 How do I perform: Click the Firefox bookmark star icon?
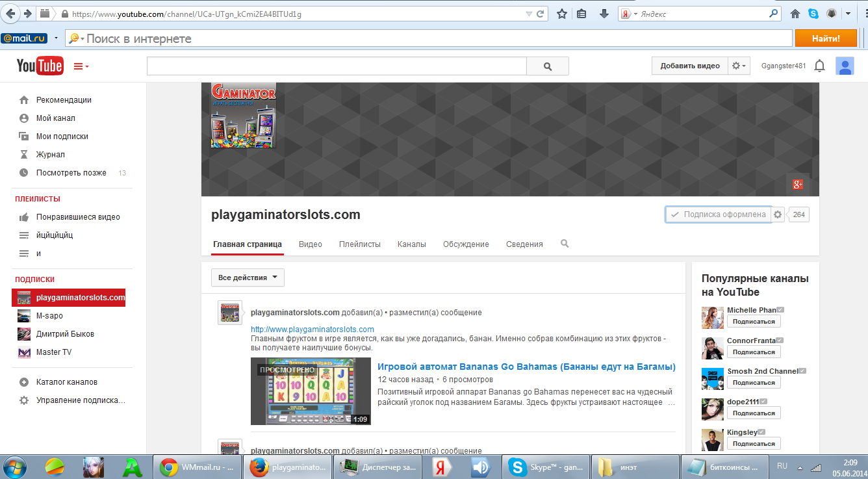pos(562,14)
